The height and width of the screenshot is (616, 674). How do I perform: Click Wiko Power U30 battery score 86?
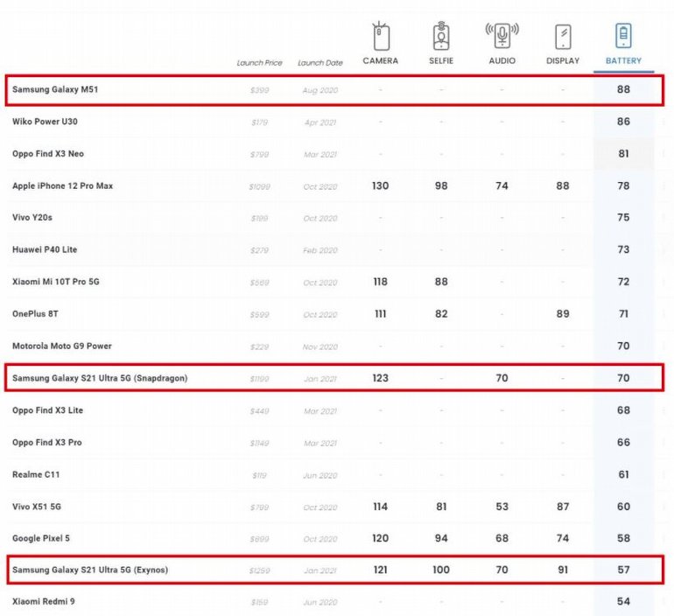tap(623, 122)
